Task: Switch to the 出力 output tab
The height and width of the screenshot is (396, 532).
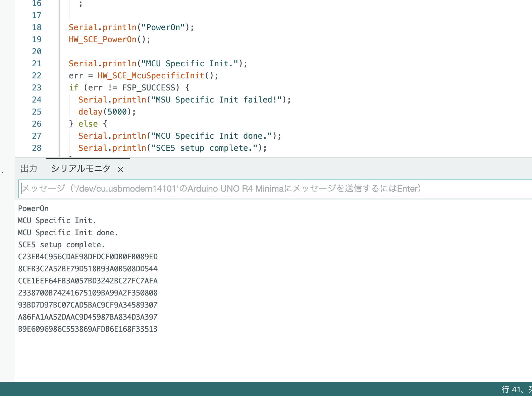Action: [29, 169]
